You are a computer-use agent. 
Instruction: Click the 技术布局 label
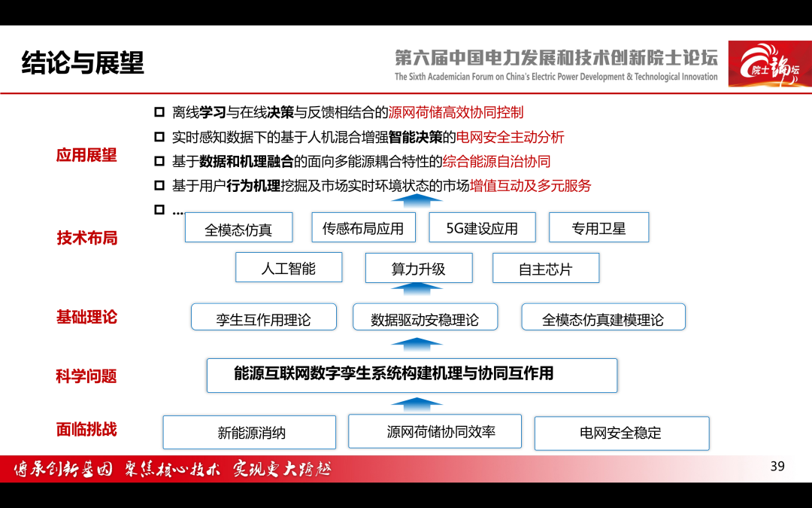[87, 238]
